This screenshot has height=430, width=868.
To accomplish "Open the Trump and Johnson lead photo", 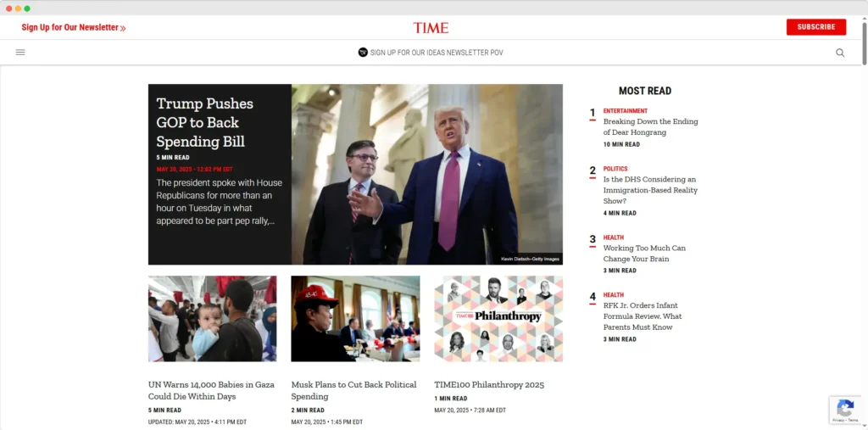I will click(x=427, y=174).
